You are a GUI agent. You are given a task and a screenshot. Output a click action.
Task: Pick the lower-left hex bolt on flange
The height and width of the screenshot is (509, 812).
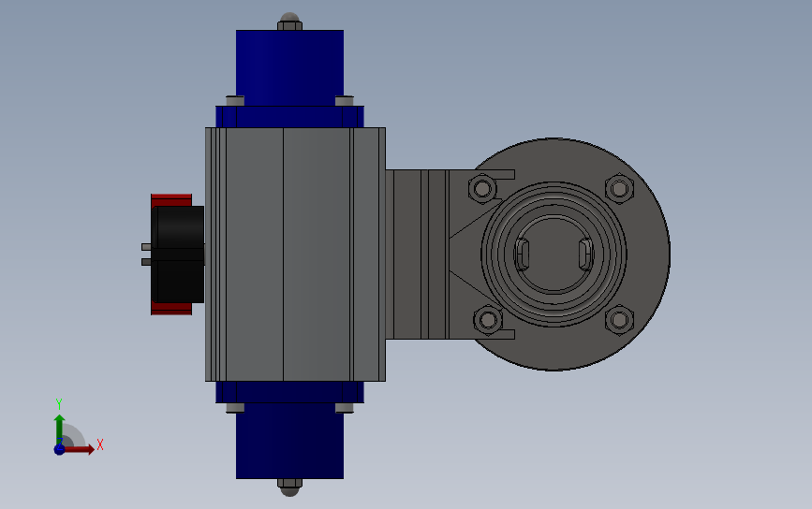[x=488, y=320]
